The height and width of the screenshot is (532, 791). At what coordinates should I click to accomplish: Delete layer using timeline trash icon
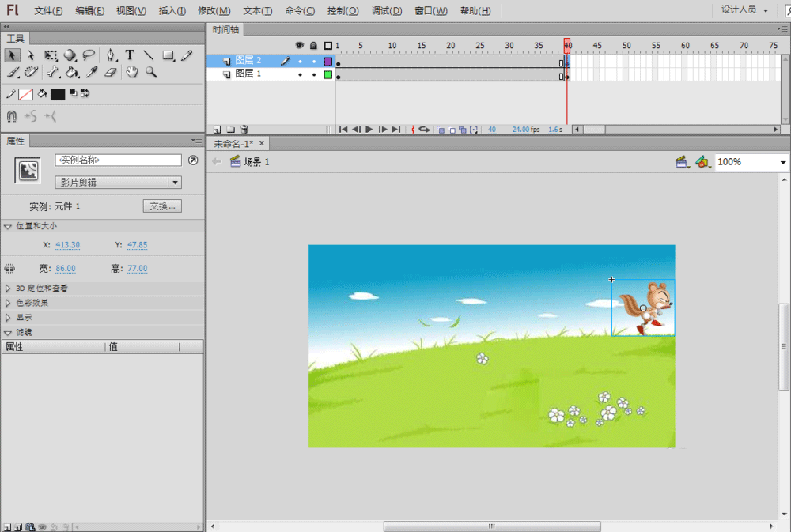244,129
